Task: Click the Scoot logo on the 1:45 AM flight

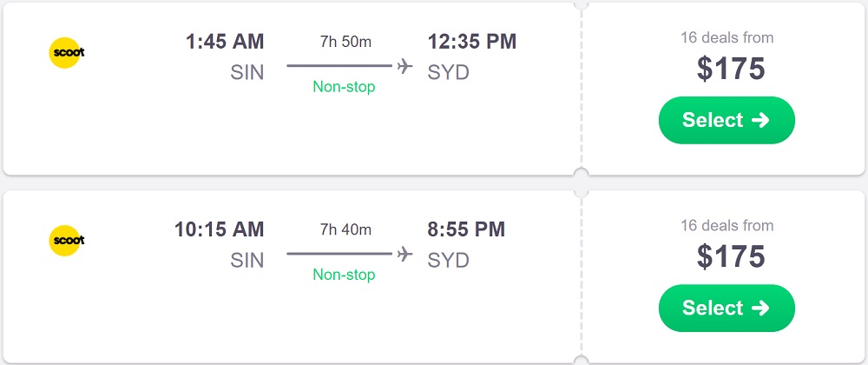Action: pyautogui.click(x=66, y=51)
